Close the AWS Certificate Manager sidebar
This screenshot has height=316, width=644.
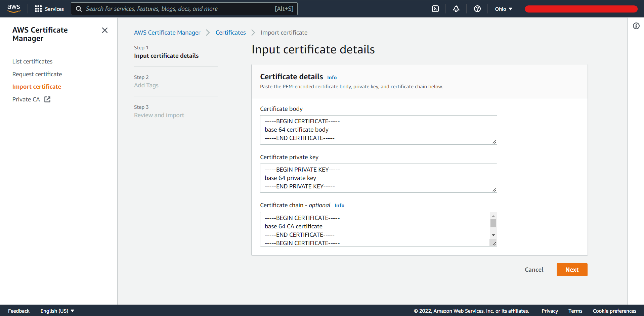pyautogui.click(x=105, y=30)
